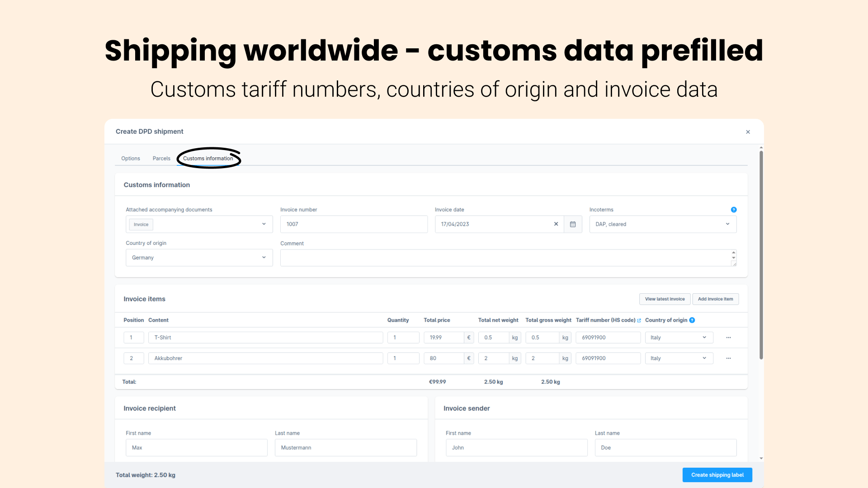Viewport: 868px width, 488px height.
Task: Edit recipient last name Mustermann
Action: 346,448
